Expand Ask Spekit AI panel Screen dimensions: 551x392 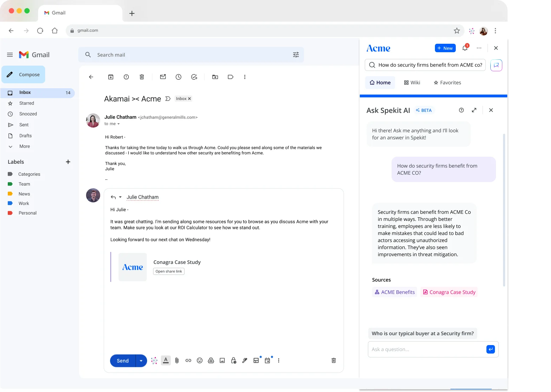(x=474, y=110)
